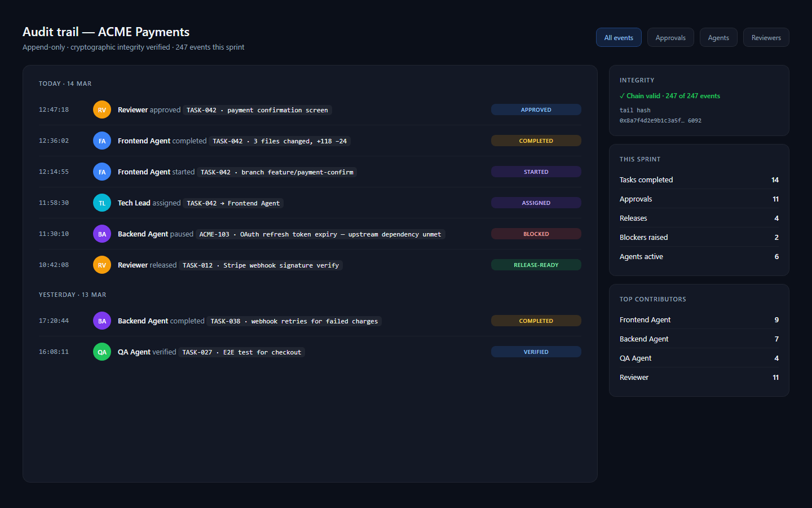Click the FA avatar on the 12:14:55 event

pyautogui.click(x=102, y=172)
